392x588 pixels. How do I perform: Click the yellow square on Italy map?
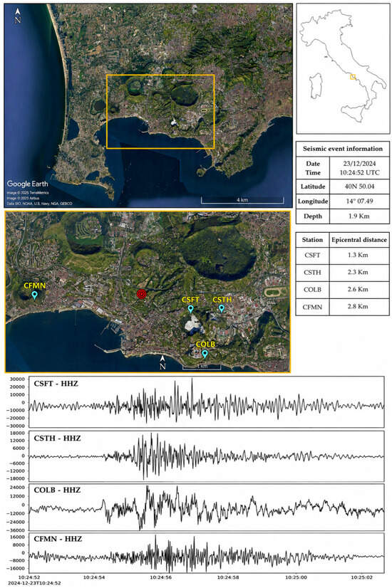pos(353,77)
